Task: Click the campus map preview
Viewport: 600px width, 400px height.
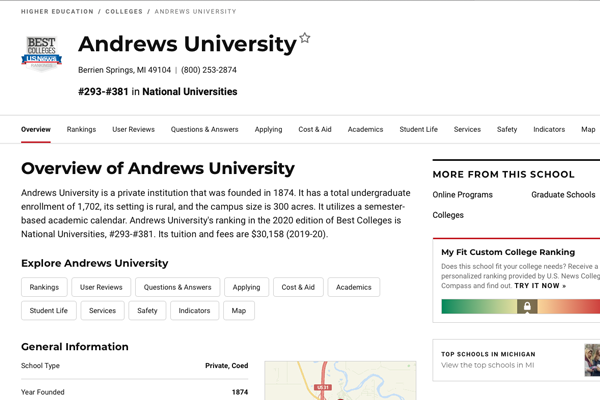Action: 340,380
